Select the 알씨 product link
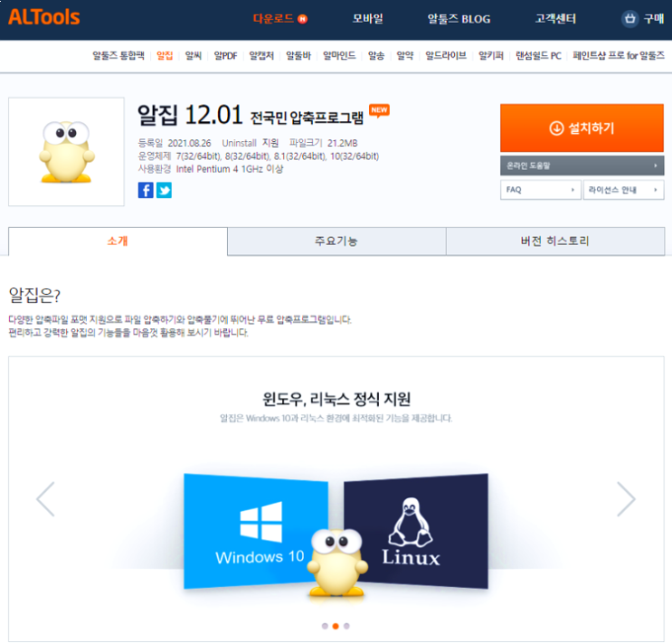 coord(194,56)
